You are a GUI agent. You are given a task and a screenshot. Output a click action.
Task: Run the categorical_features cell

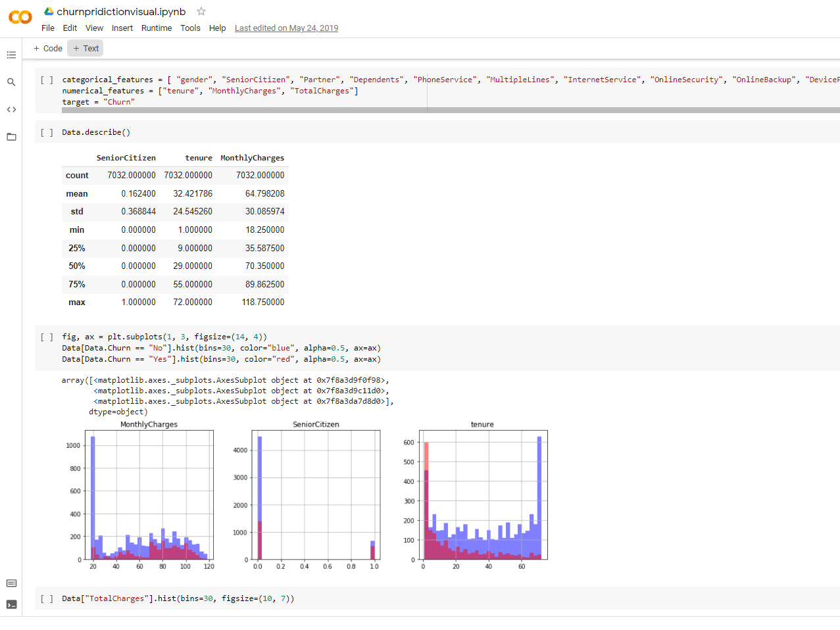click(x=47, y=80)
